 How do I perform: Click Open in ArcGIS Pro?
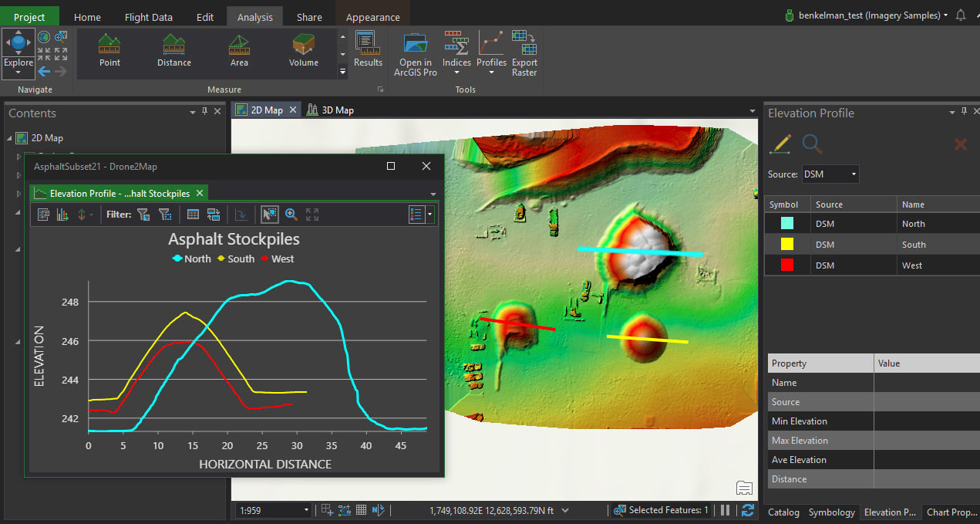(416, 54)
